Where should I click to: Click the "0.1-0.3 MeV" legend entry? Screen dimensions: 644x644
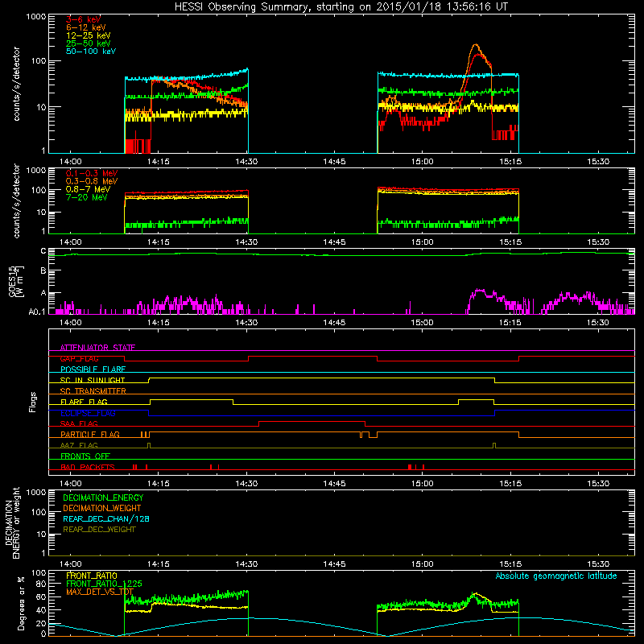point(92,173)
